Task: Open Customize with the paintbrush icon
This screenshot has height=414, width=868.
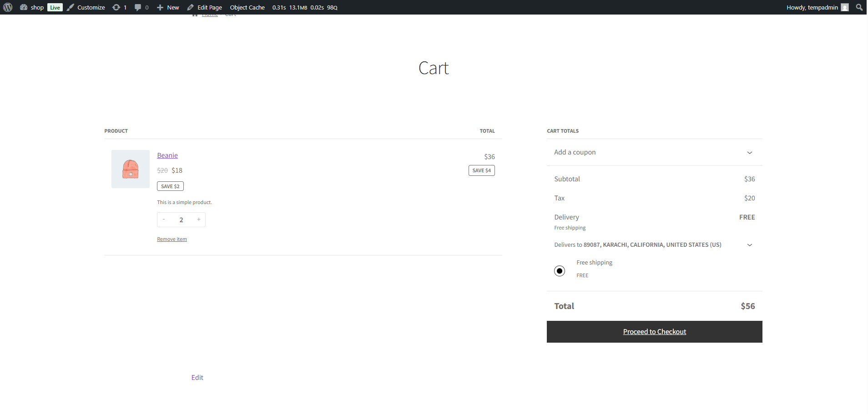Action: [71, 7]
